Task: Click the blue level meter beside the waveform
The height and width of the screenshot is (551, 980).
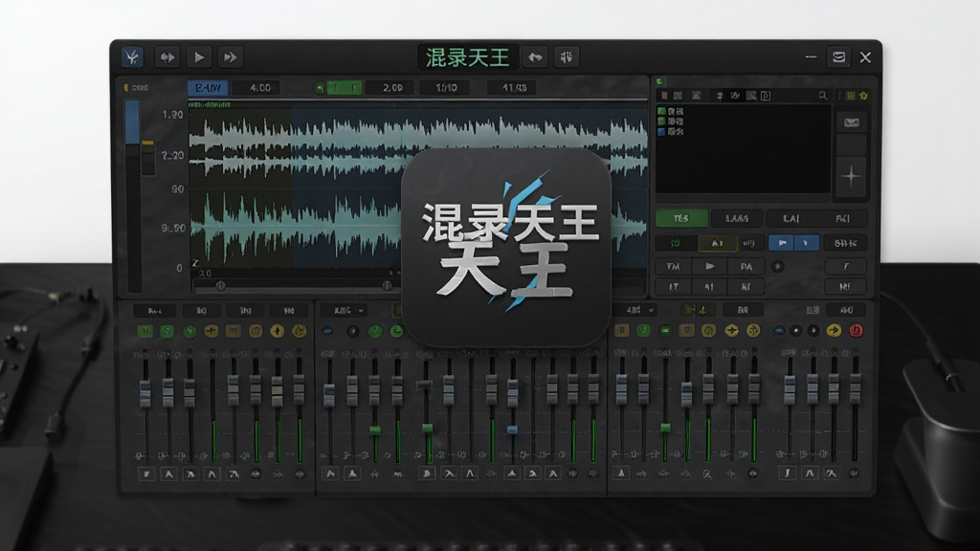Action: tap(132, 122)
